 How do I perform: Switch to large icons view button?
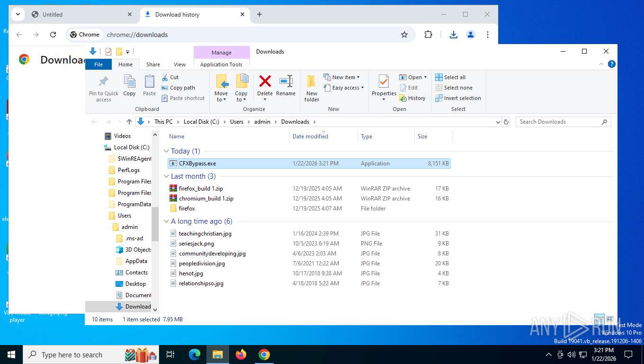pos(610,319)
